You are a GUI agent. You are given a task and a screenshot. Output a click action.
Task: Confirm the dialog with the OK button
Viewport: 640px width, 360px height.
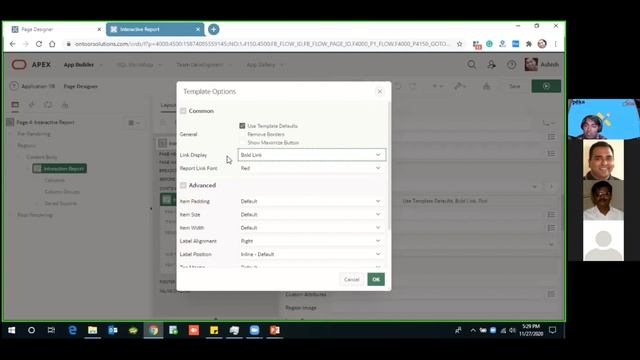[x=376, y=280]
